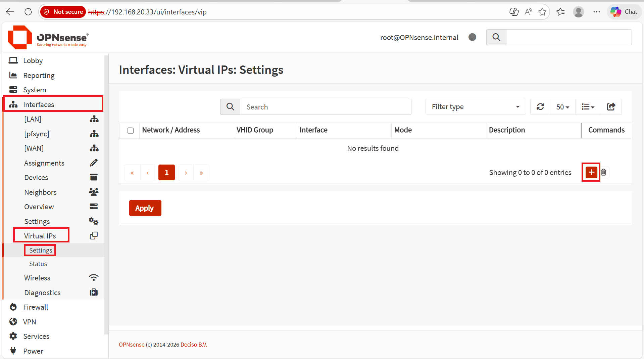Click the OPNsense logo
Screen dimensions: 644x359
[x=48, y=37]
